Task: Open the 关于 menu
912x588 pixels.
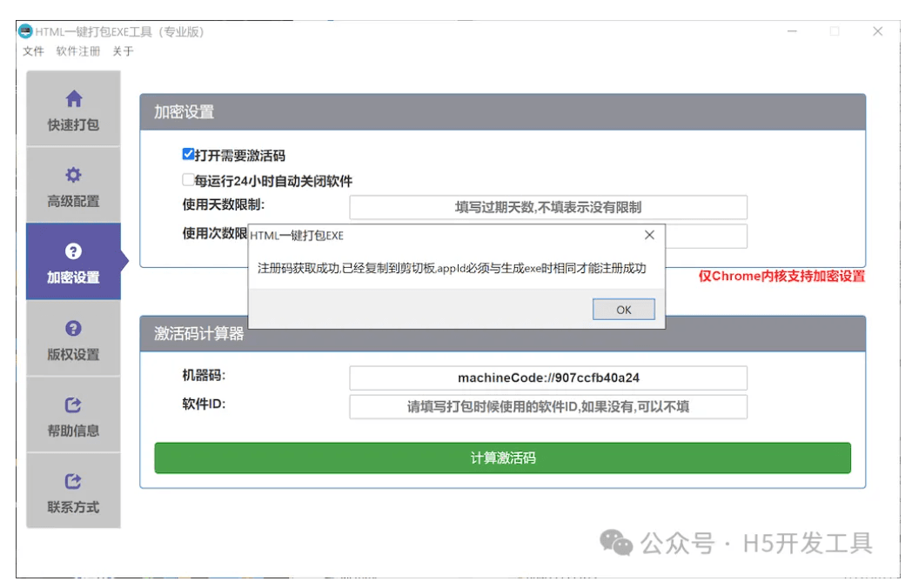Action: tap(122, 51)
